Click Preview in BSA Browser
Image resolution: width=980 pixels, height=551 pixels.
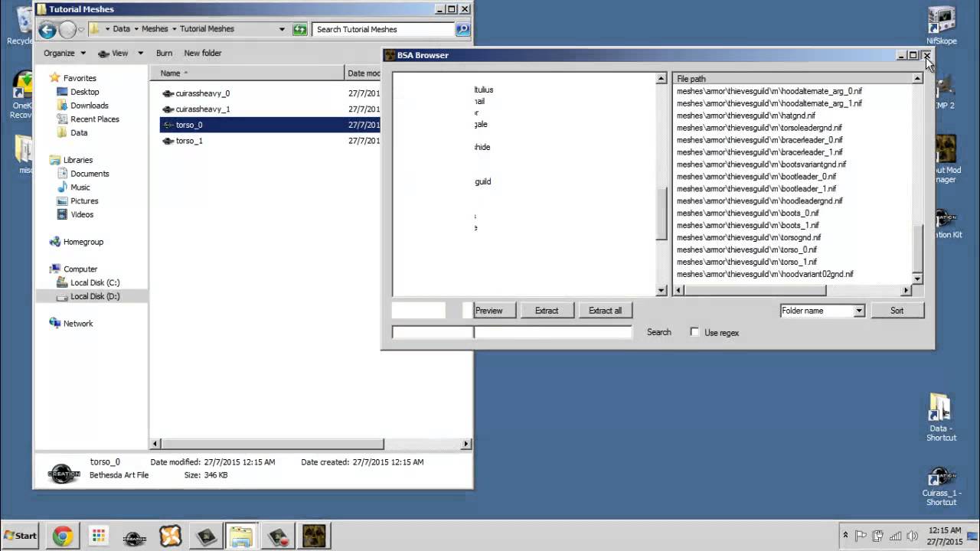(x=488, y=311)
